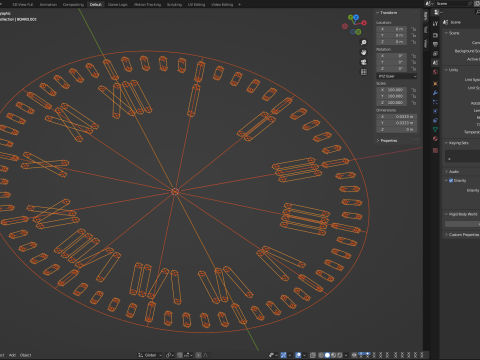Click the pan view hand icon

364,52
